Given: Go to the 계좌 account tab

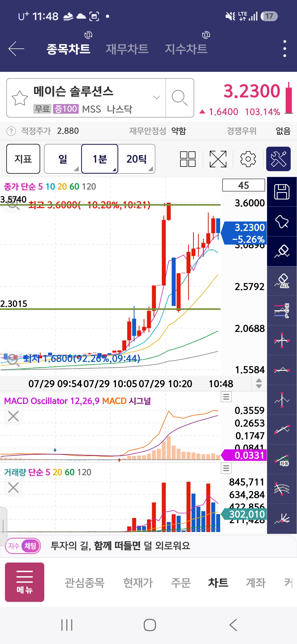Looking at the screenshot, I should coord(255,583).
